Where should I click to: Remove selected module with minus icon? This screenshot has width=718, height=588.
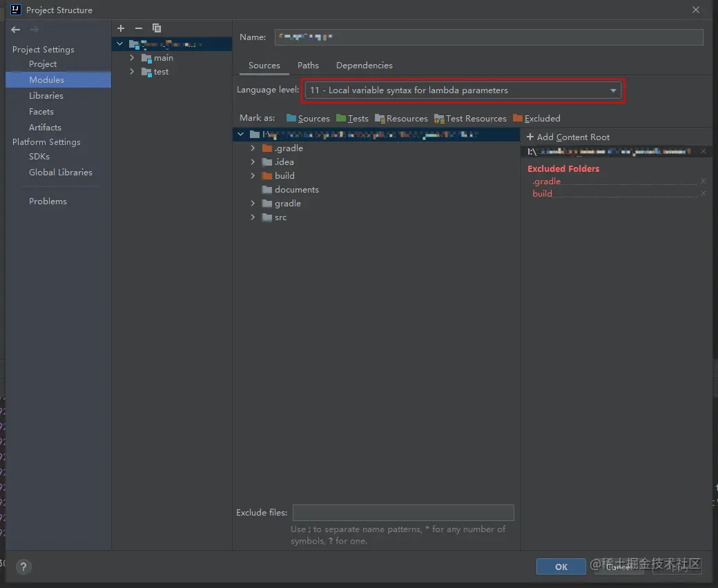139,28
